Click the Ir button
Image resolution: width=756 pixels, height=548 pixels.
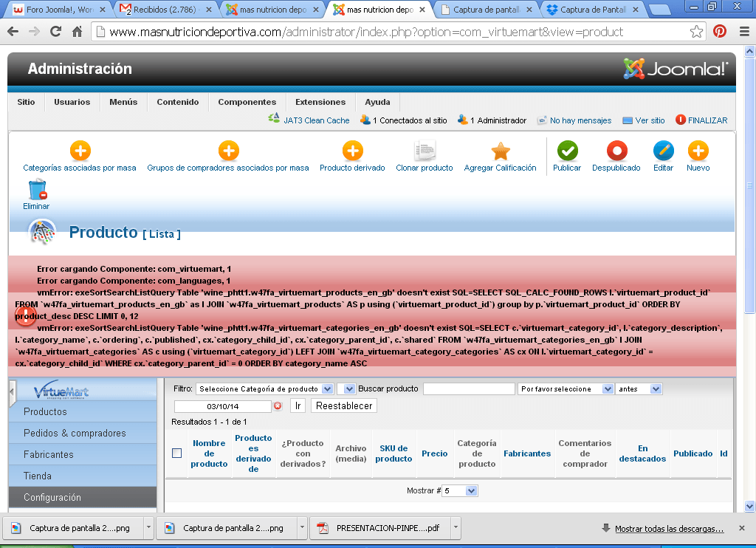coord(298,405)
